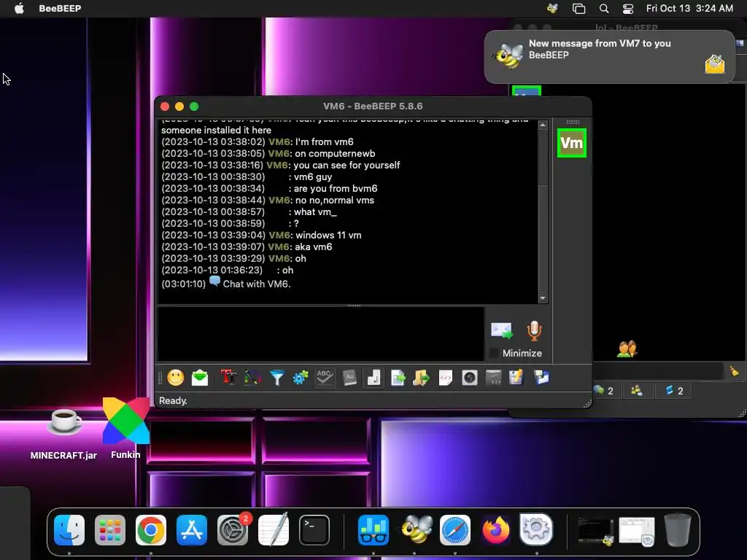Click the code snippet page icon
The height and width of the screenshot is (560, 747).
446,378
